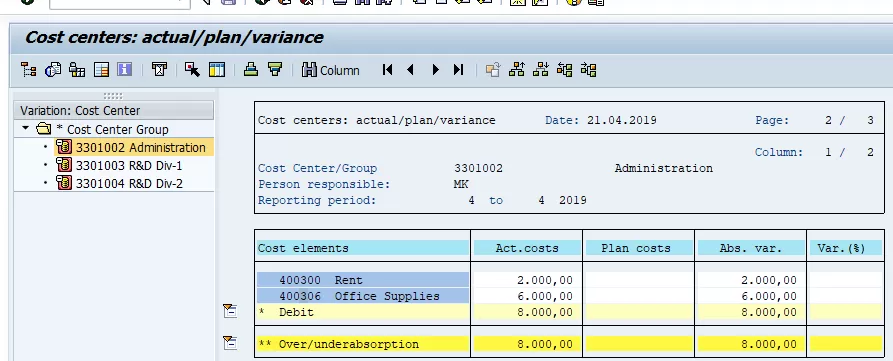893x361 pixels.
Task: Go to next column arrow
Action: (435, 70)
